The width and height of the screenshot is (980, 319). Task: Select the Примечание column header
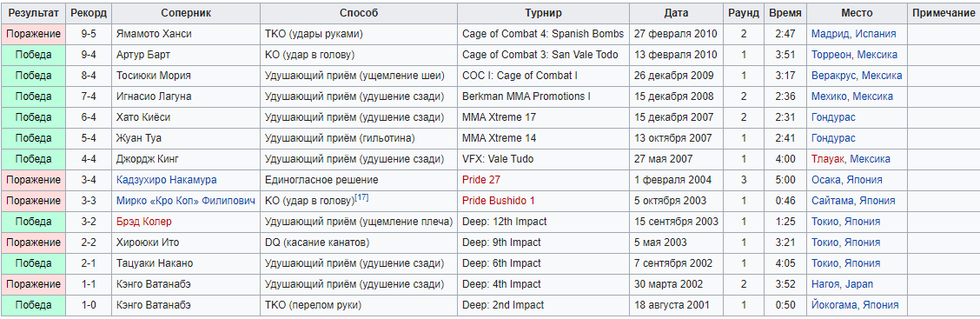coord(944,13)
